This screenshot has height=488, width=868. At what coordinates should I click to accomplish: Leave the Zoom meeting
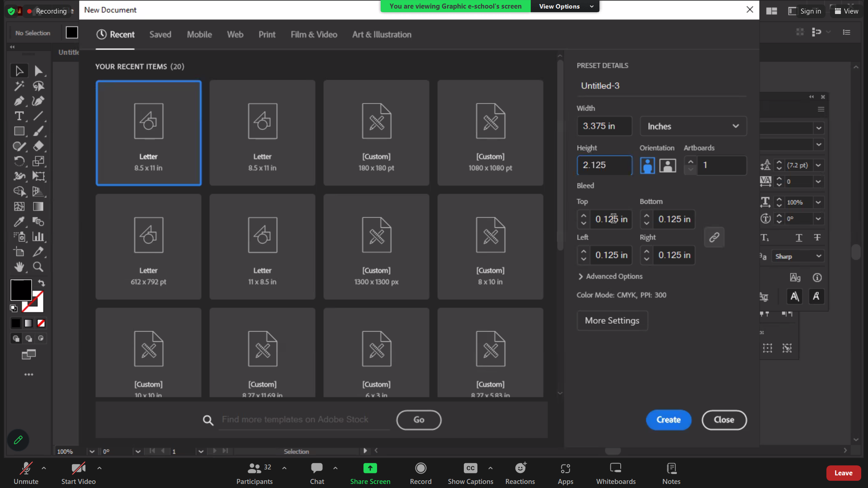[843, 473]
